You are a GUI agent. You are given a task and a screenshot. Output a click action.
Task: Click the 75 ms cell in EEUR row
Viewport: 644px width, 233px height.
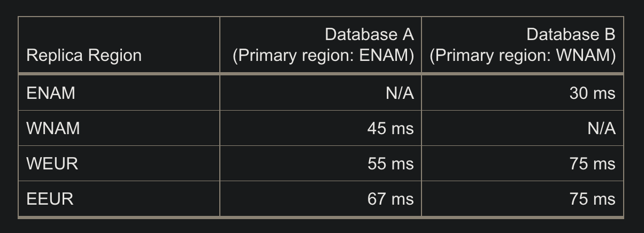click(x=593, y=199)
